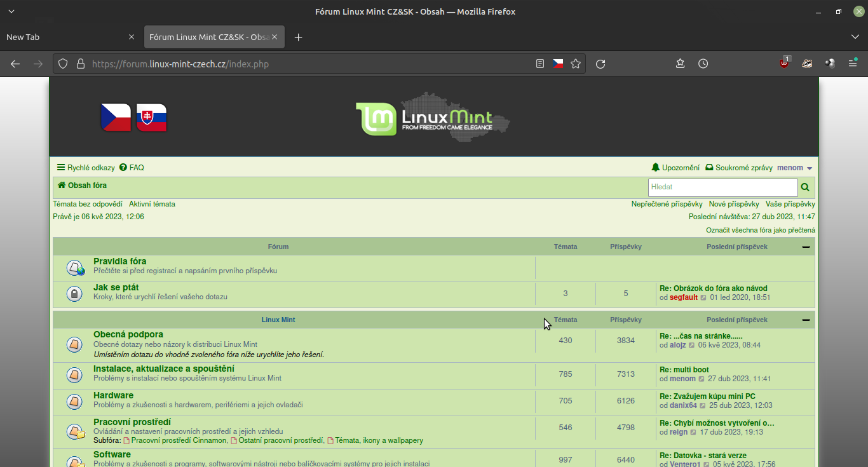Bookmark this page with the star icon
Screen dimensions: 868x467
point(576,64)
